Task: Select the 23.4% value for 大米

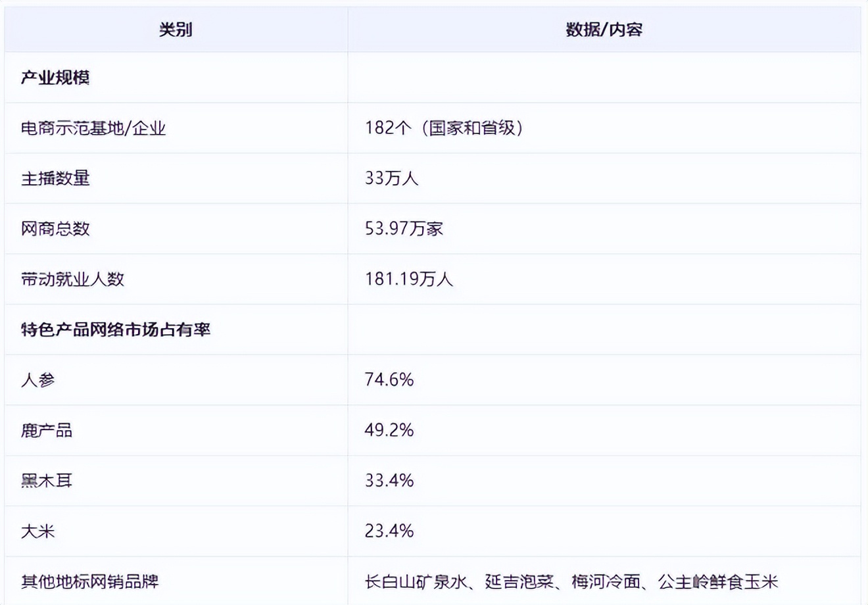Action: pyautogui.click(x=389, y=531)
